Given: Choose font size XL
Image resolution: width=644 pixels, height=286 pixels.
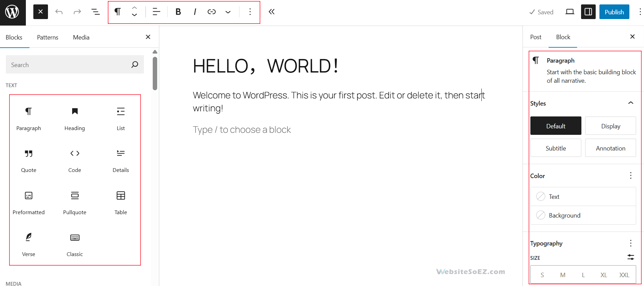Looking at the screenshot, I should click(x=604, y=275).
